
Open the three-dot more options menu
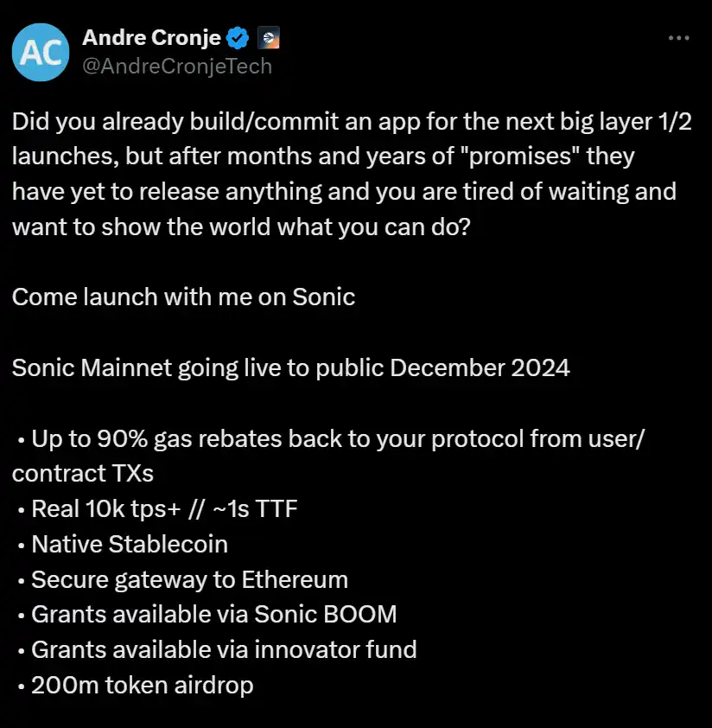click(678, 38)
